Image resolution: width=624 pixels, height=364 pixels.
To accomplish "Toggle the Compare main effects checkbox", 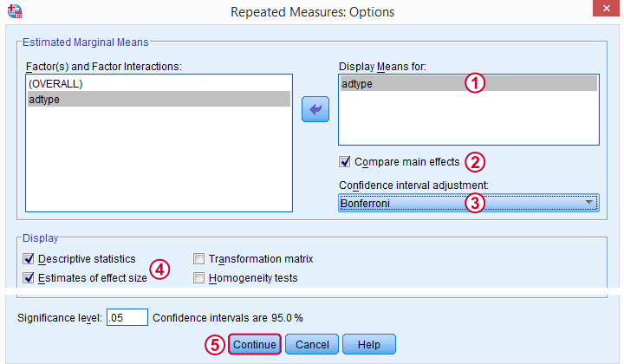I will coord(345,162).
